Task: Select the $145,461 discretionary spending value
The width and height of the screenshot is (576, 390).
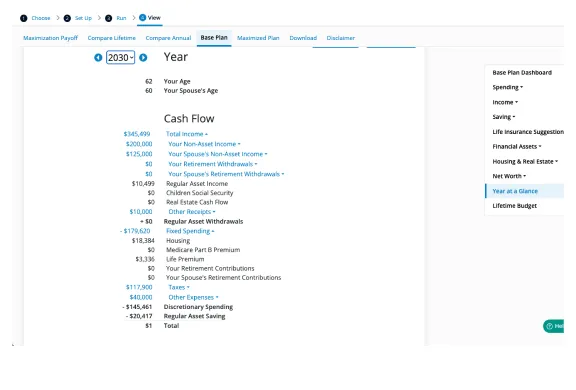Action: tap(137, 307)
